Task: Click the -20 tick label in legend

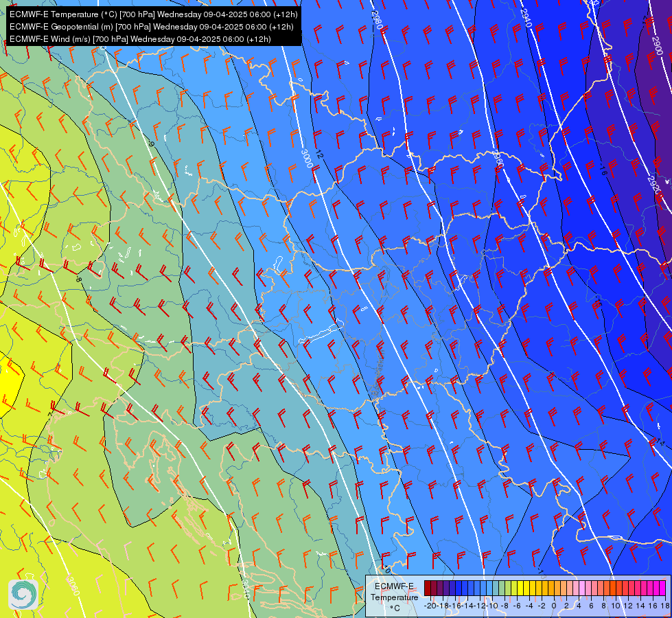Action: (430, 606)
